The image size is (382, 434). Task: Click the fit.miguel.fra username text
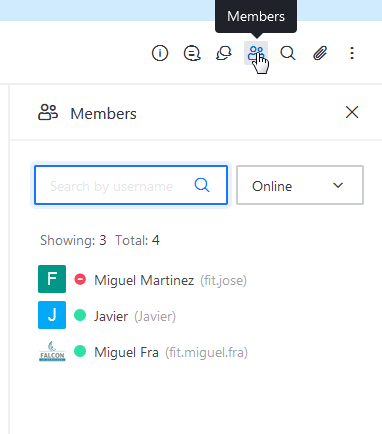click(207, 352)
